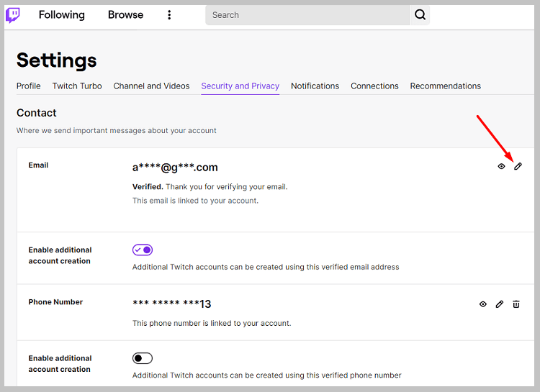
Task: Turn off email additional account creation toggle
Action: click(143, 250)
